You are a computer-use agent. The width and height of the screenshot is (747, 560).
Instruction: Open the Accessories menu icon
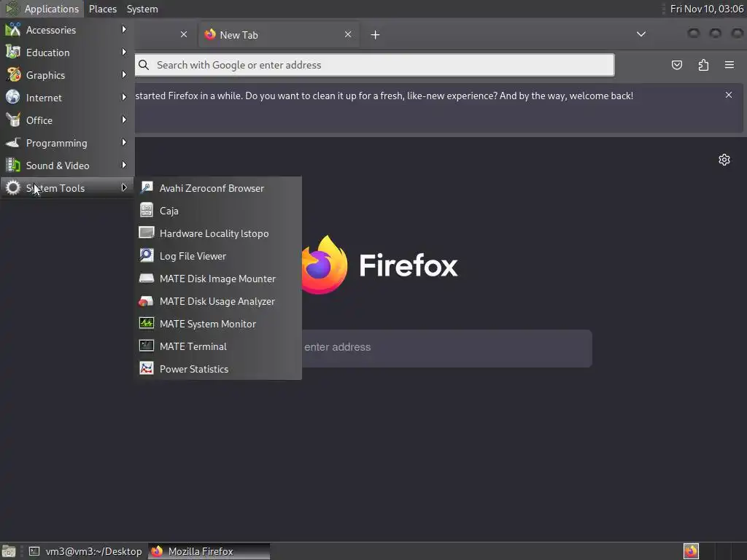click(13, 30)
